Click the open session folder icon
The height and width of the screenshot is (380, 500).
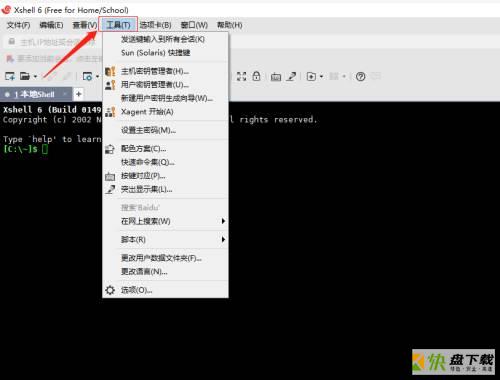pyautogui.click(x=25, y=76)
